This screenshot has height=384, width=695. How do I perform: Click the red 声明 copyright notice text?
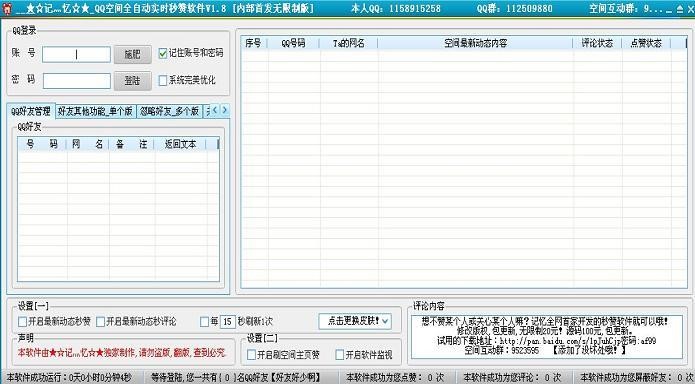pyautogui.click(x=122, y=353)
